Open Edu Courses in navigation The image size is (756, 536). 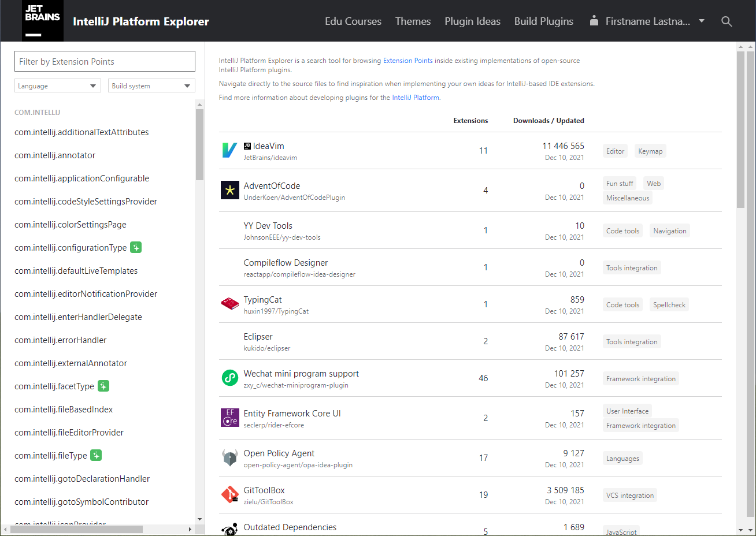point(353,21)
